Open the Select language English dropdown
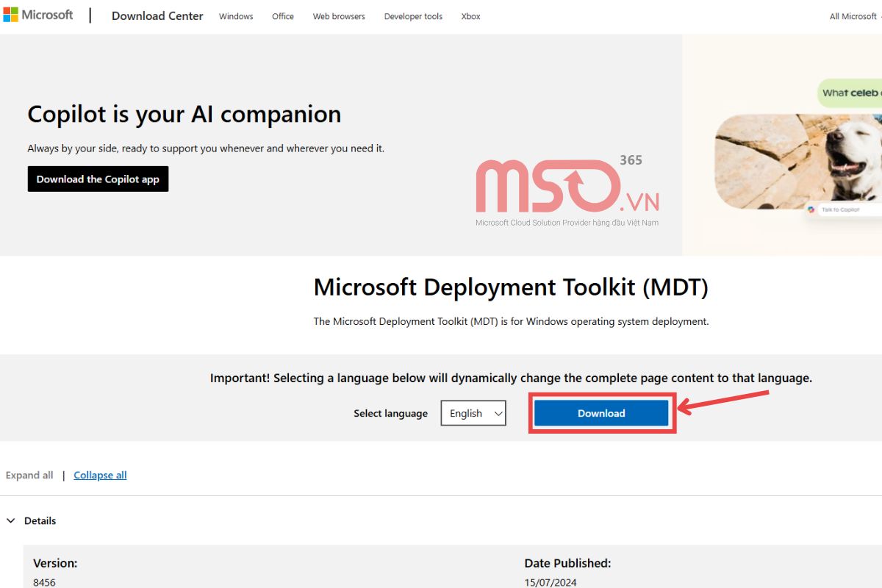Screen dimensions: 882x588 click(473, 413)
